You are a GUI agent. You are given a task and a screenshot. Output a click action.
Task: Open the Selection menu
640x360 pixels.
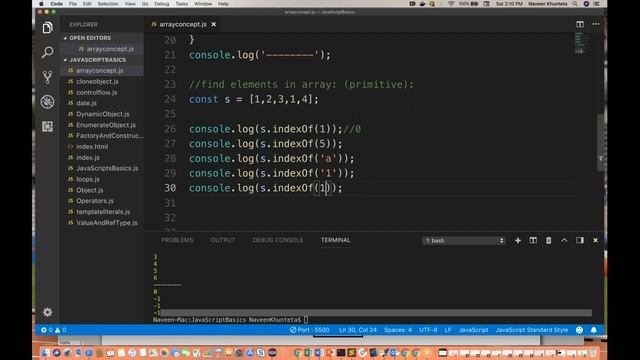[x=108, y=4]
